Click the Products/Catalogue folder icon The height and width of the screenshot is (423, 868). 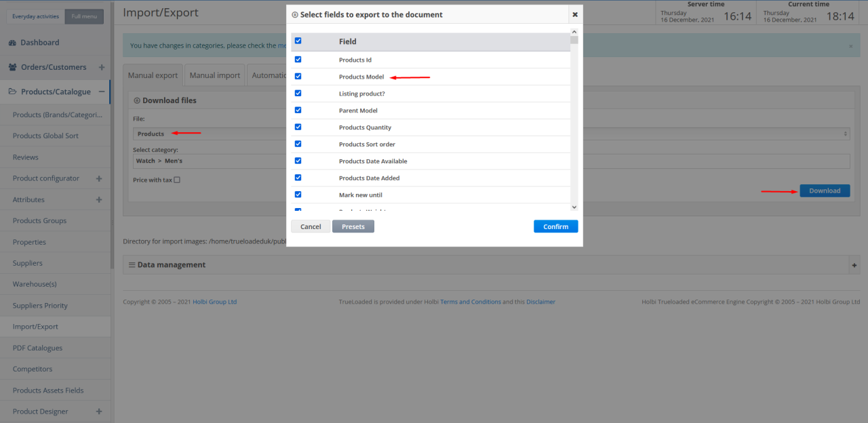pos(12,91)
